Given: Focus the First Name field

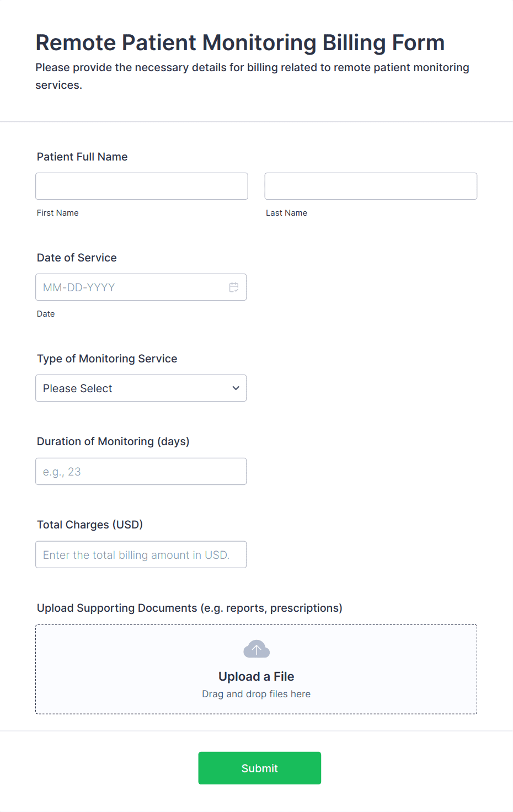Looking at the screenshot, I should [x=142, y=186].
